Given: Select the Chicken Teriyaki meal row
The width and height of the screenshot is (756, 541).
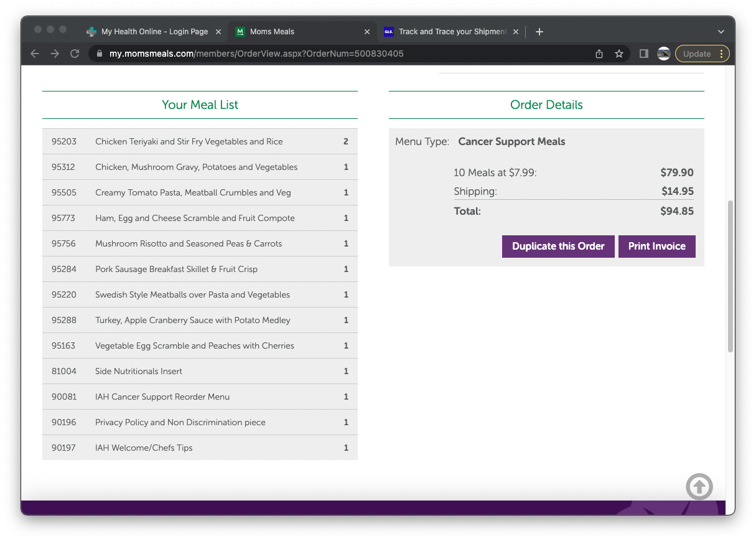Looking at the screenshot, I should [x=200, y=141].
